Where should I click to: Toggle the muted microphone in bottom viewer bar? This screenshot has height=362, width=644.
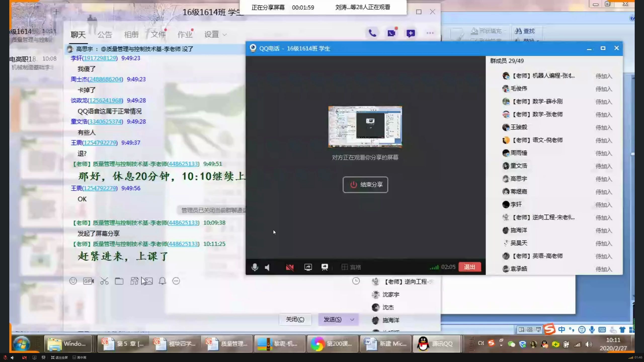pos(5,357)
